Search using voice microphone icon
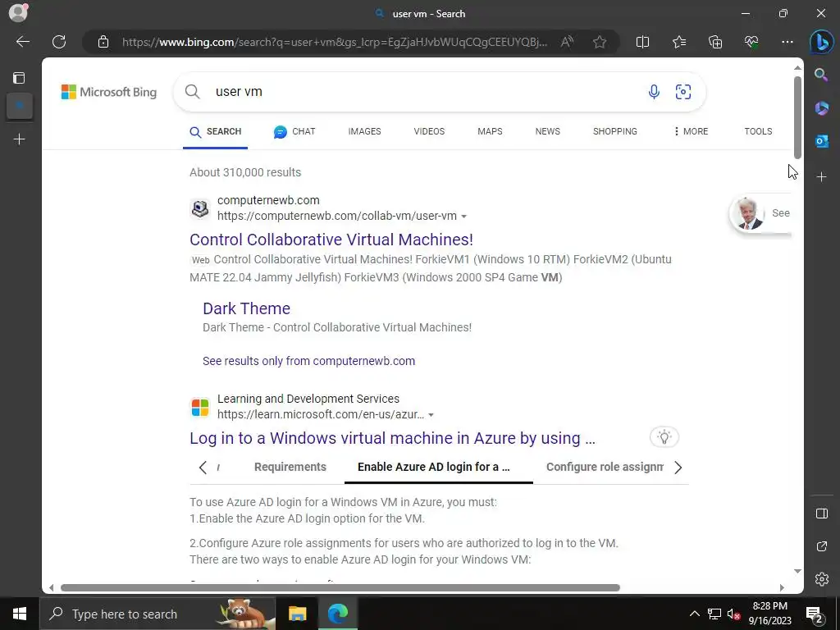Viewport: 840px width, 630px height. (654, 92)
